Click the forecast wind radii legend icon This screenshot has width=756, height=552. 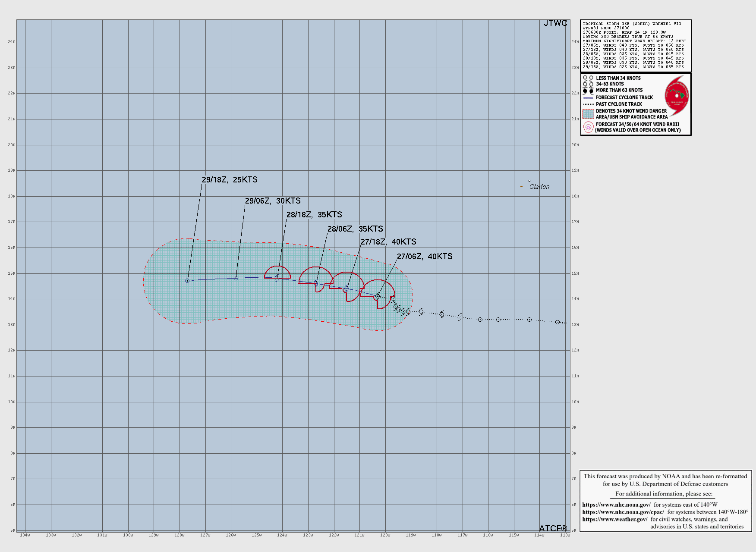click(x=588, y=127)
